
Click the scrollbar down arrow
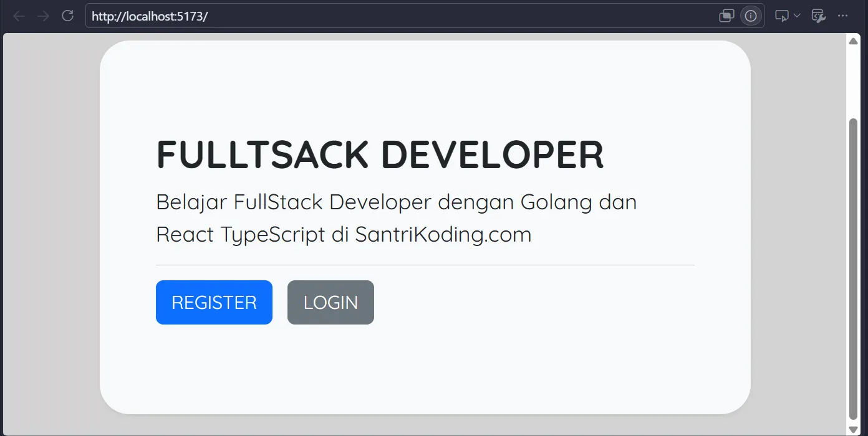click(853, 429)
